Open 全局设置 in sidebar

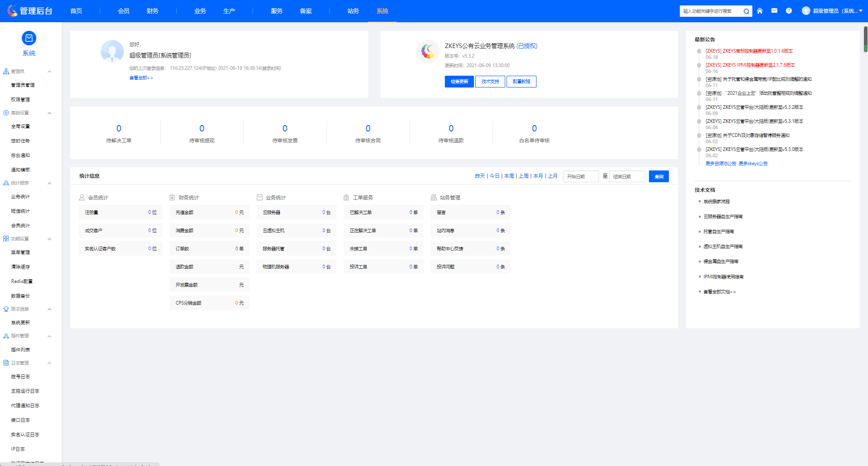[20, 126]
